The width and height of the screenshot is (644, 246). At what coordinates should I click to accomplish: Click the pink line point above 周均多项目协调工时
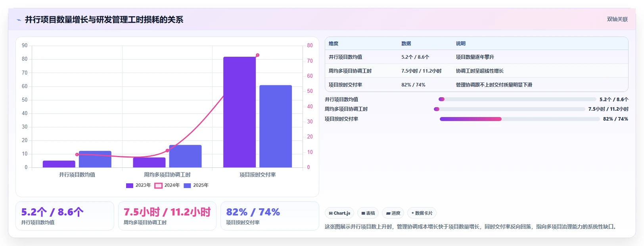[167, 150]
